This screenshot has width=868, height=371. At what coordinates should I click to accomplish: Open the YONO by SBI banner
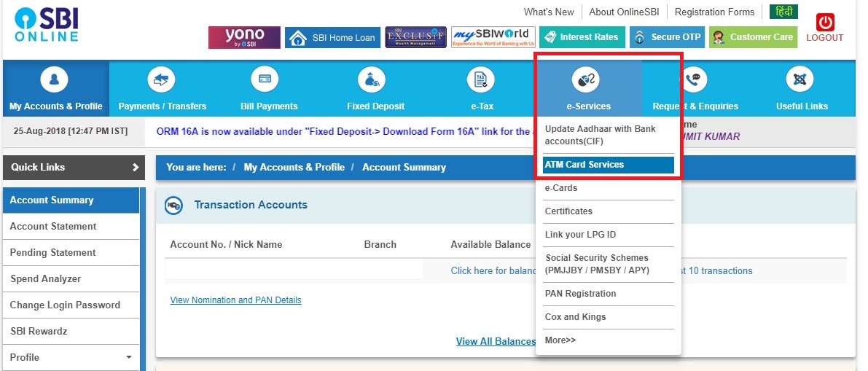pos(244,37)
